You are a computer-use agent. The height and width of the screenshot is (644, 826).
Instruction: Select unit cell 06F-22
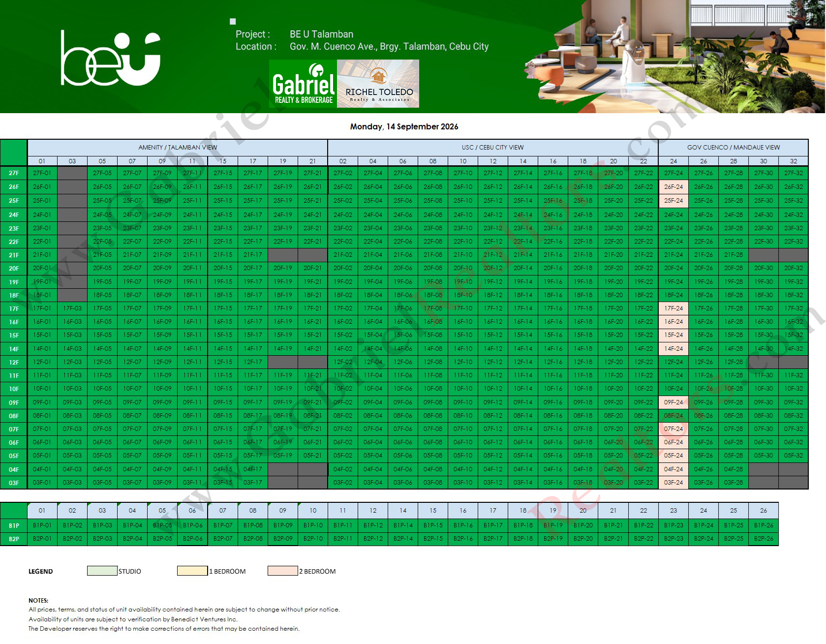pos(643,442)
